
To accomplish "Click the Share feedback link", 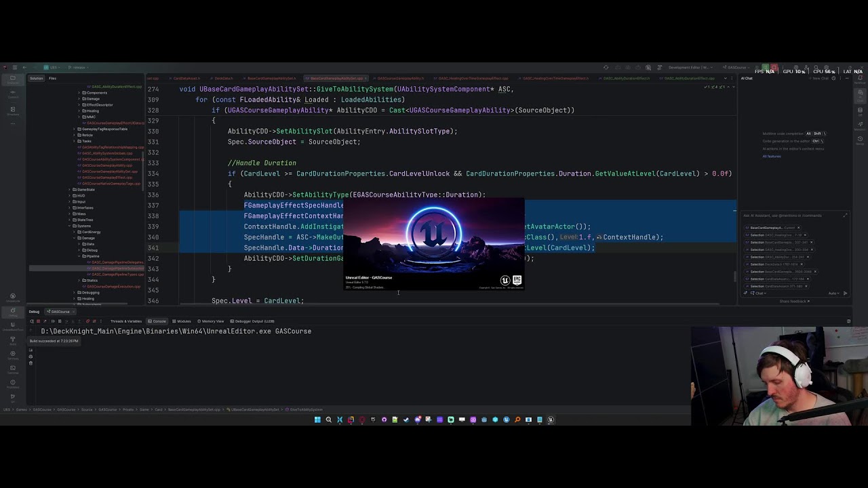I will tap(795, 301).
